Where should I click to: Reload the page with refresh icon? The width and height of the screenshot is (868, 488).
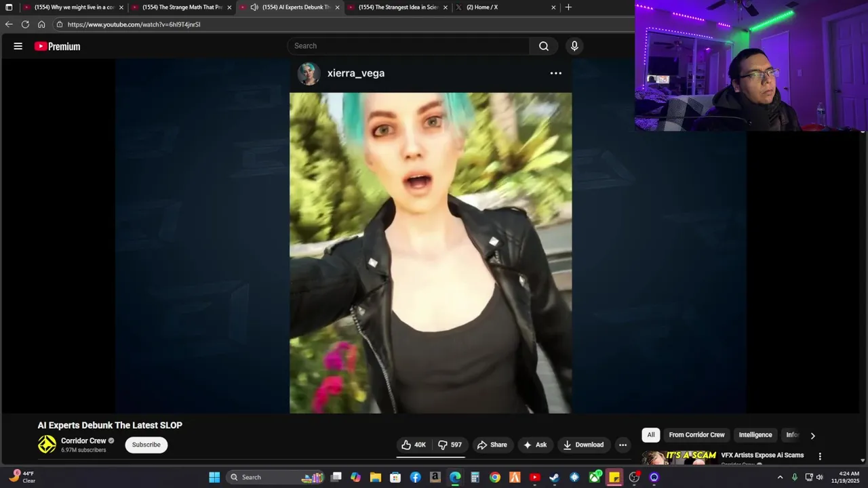point(25,24)
